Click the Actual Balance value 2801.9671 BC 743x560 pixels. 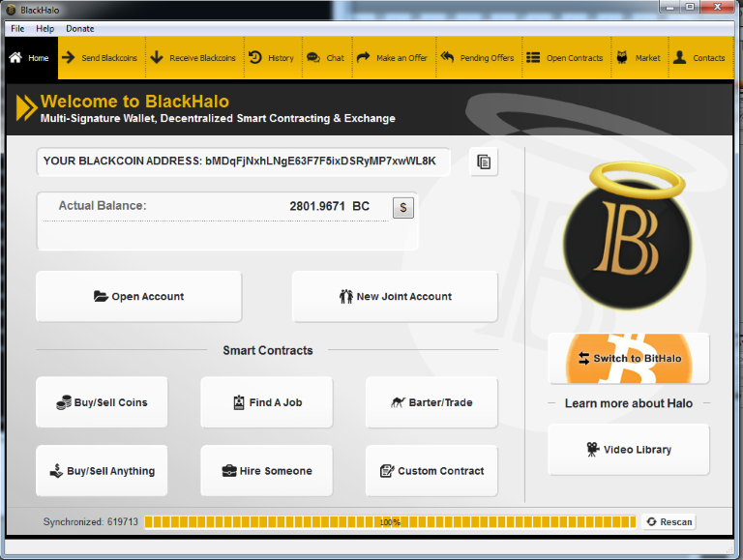click(x=329, y=206)
